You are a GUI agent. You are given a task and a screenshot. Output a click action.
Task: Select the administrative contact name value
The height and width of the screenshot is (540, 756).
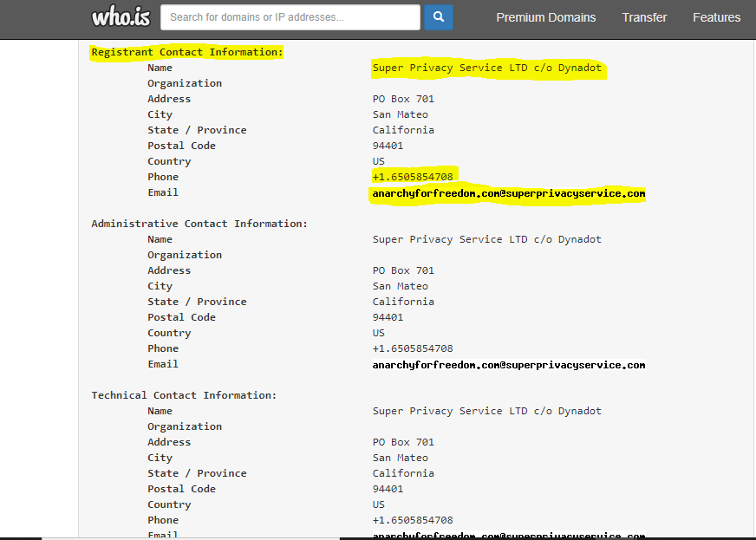tap(487, 239)
